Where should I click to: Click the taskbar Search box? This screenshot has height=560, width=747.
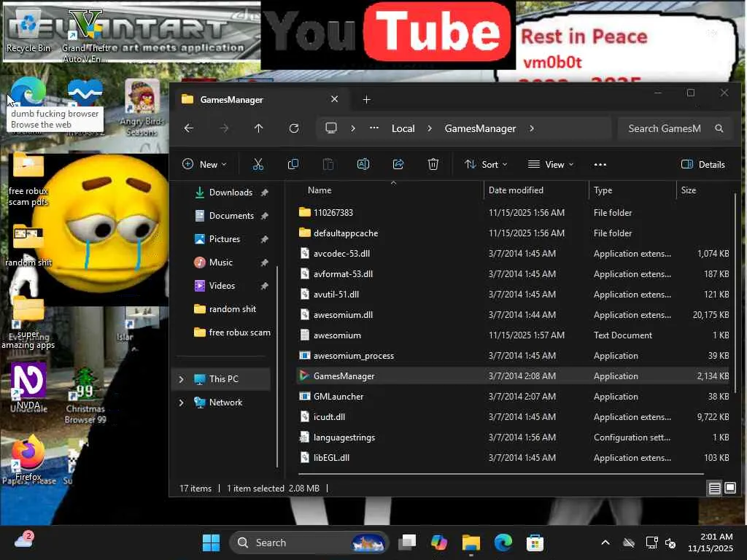tap(309, 542)
